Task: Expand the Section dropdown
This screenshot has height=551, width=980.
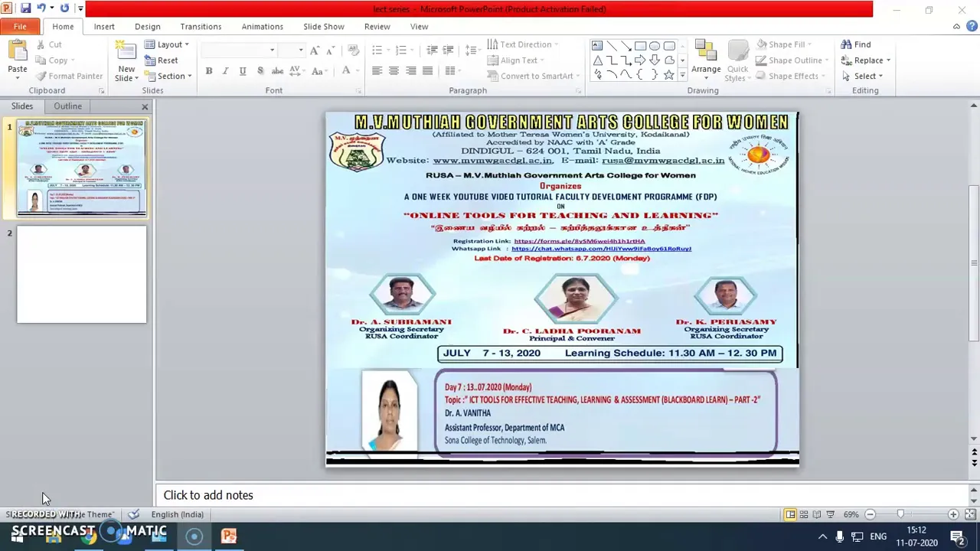Action: coord(168,76)
